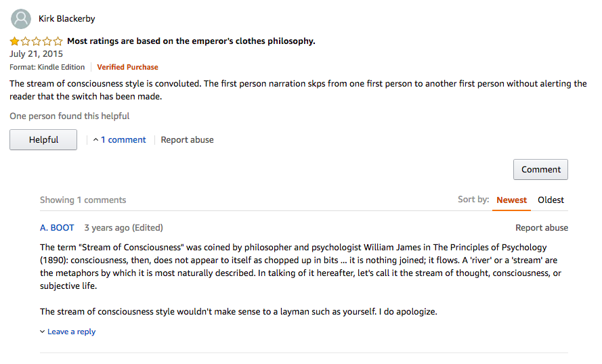
Task: Click Kirk Blackerby's profile avatar icon
Action: point(21,19)
